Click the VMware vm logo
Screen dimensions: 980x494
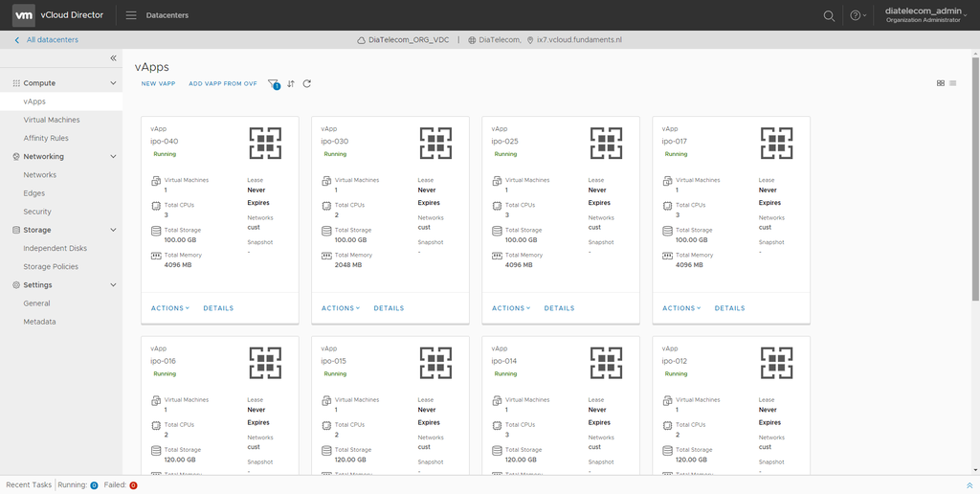tap(24, 15)
